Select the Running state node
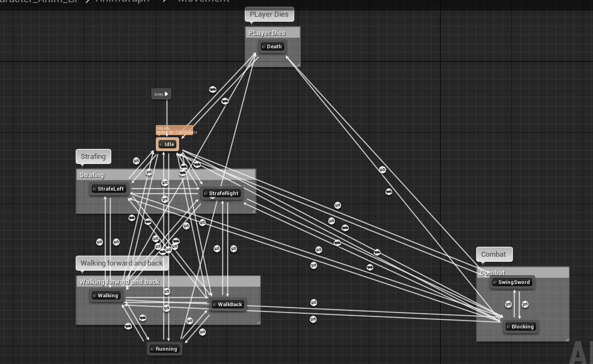593x364 pixels. [164, 349]
